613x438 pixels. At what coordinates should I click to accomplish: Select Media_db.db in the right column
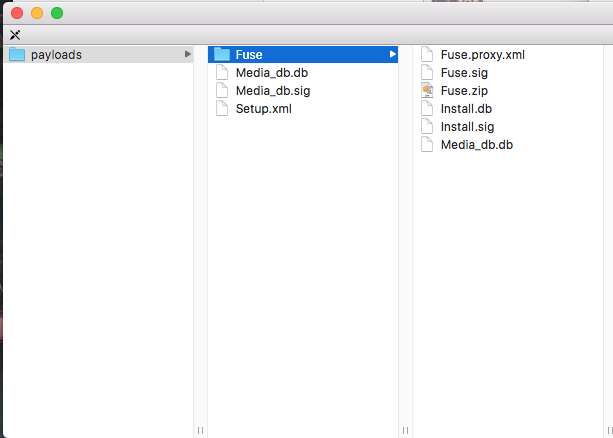pyautogui.click(x=476, y=145)
